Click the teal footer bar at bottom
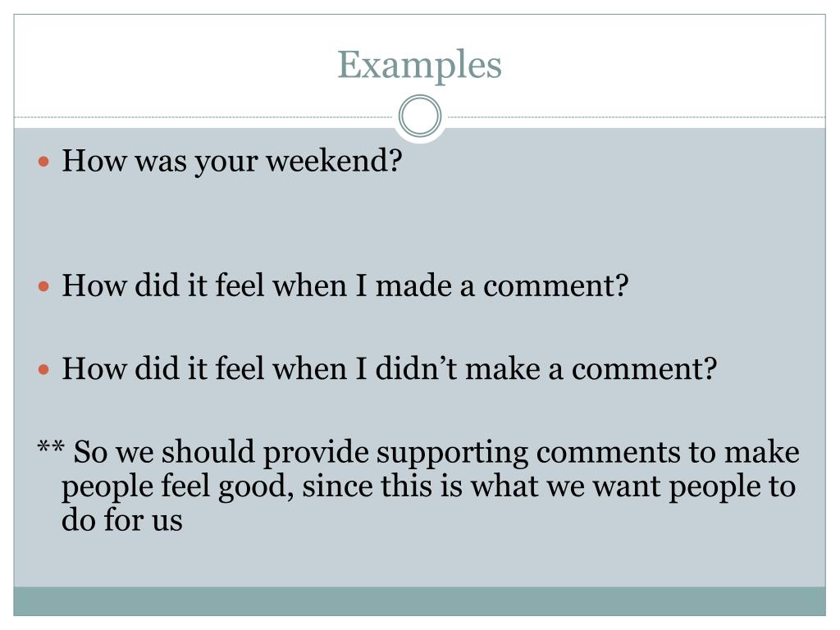840x630 pixels. point(419,601)
